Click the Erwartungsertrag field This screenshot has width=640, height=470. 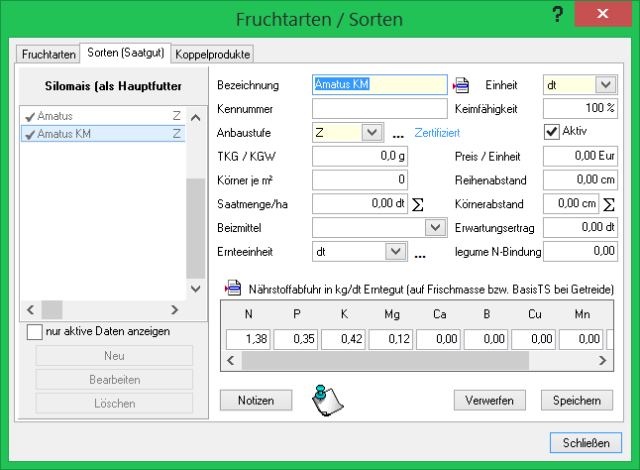tap(580, 227)
